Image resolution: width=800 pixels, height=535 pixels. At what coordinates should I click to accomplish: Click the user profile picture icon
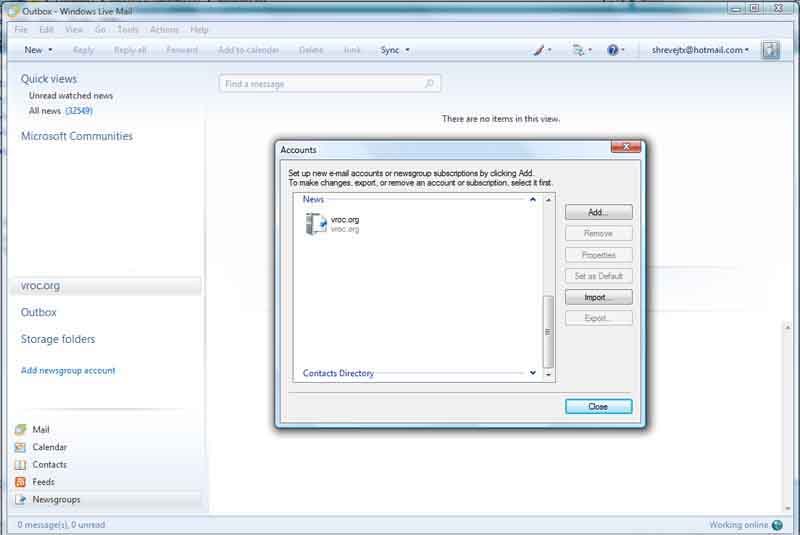coord(770,50)
